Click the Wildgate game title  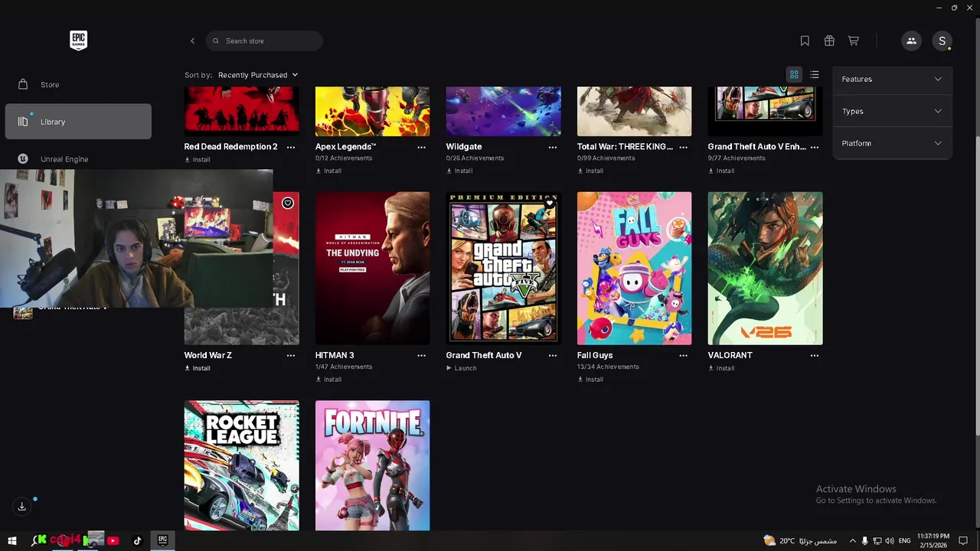click(x=464, y=147)
